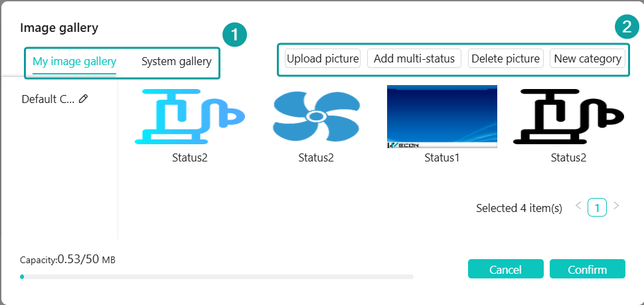This screenshot has width=644, height=305.
Task: Select the black pump image thumbnail
Action: [x=568, y=117]
